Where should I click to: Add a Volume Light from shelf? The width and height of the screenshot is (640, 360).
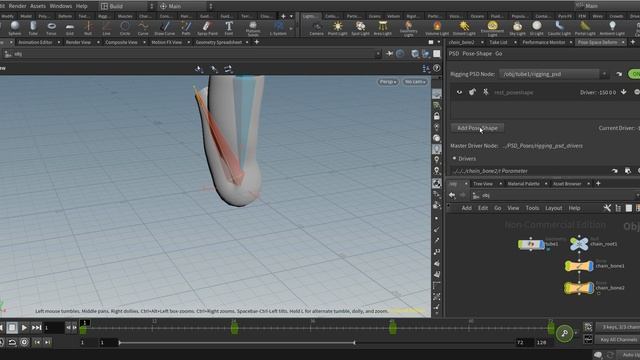tap(437, 28)
